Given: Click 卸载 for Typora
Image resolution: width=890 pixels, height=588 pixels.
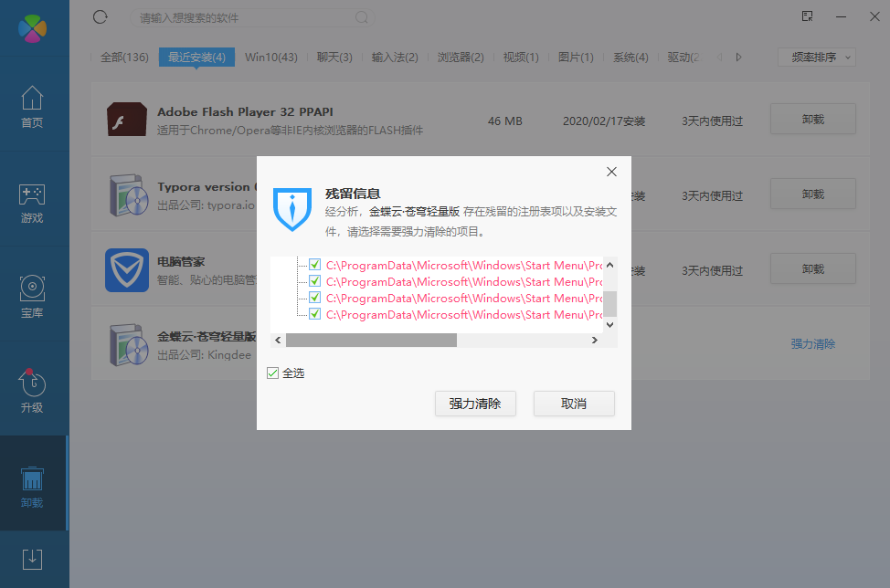Looking at the screenshot, I should (813, 194).
